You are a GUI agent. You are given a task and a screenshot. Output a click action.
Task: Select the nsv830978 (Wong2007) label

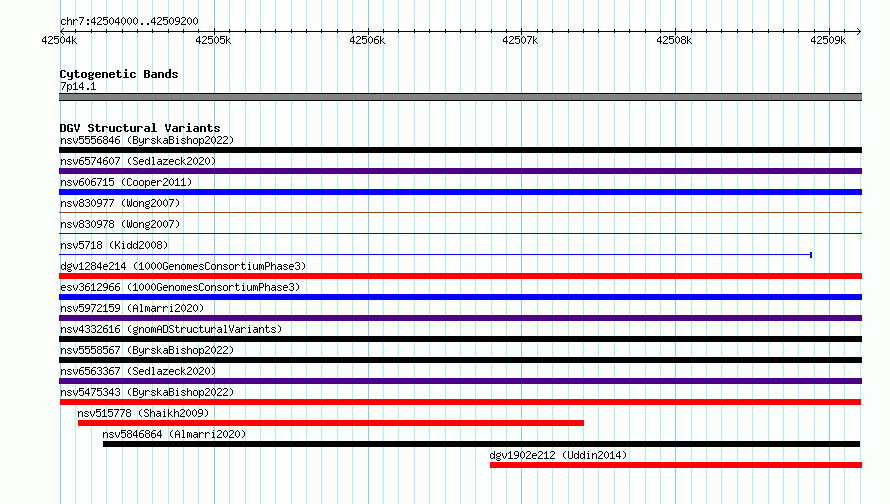click(120, 224)
